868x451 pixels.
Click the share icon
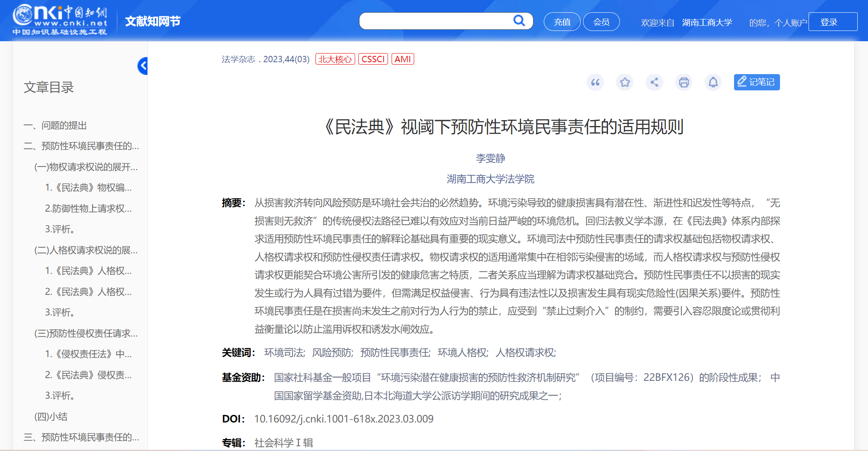coord(654,82)
